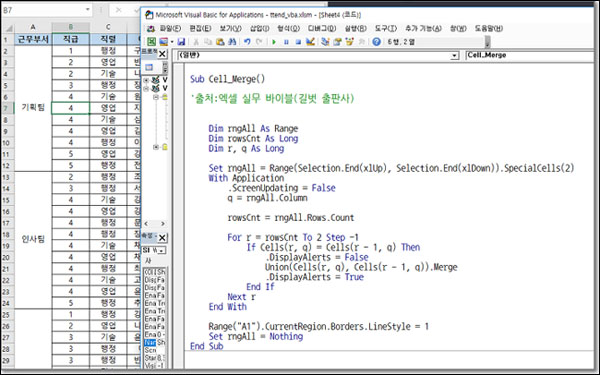Open the 창(W) menu
The width and height of the screenshot is (600, 375).
[458, 28]
